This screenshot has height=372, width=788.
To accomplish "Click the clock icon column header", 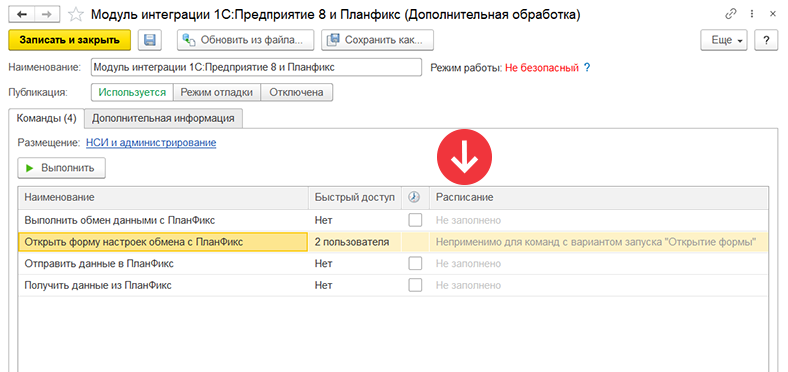I will (414, 198).
